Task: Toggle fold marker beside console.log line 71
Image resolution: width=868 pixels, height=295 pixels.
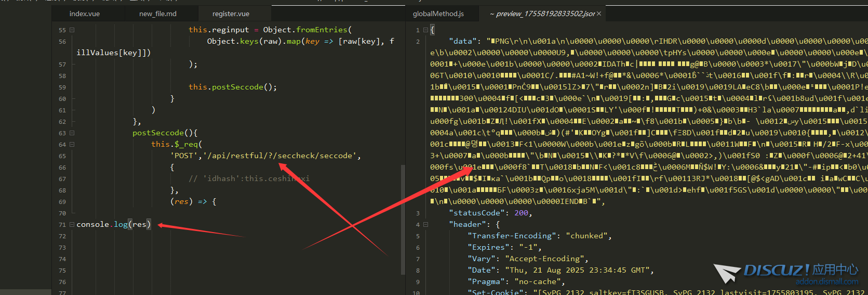Action: pos(72,225)
